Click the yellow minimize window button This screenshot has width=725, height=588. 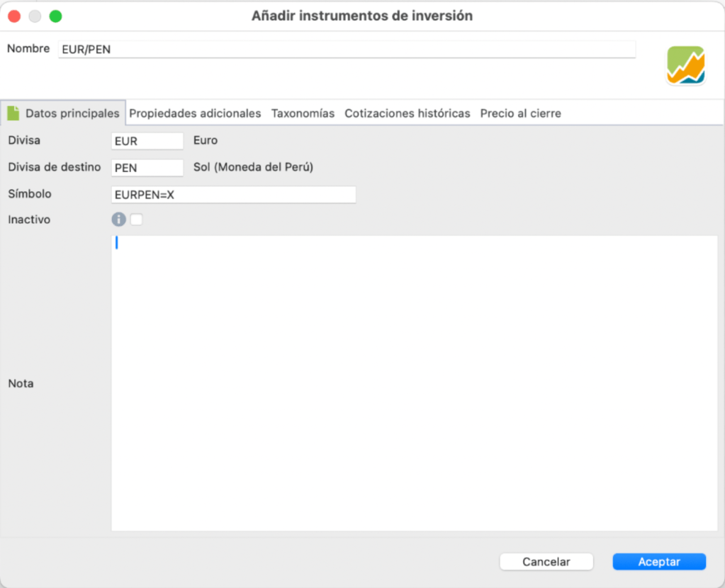(x=35, y=16)
